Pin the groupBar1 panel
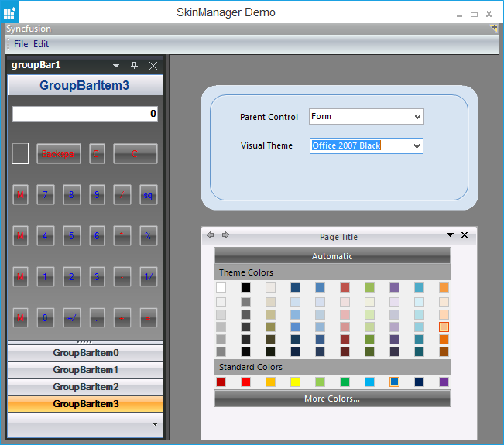Viewport: 504px width, 445px height. pyautogui.click(x=134, y=66)
